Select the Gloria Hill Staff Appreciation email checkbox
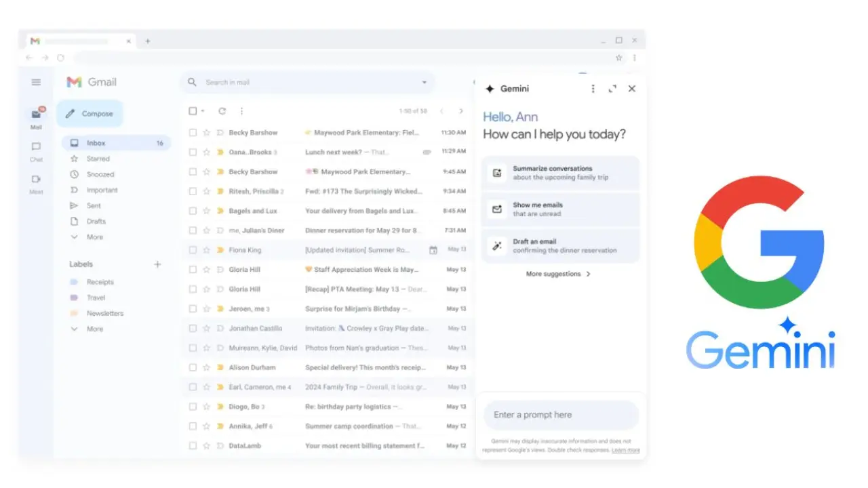 pos(193,270)
